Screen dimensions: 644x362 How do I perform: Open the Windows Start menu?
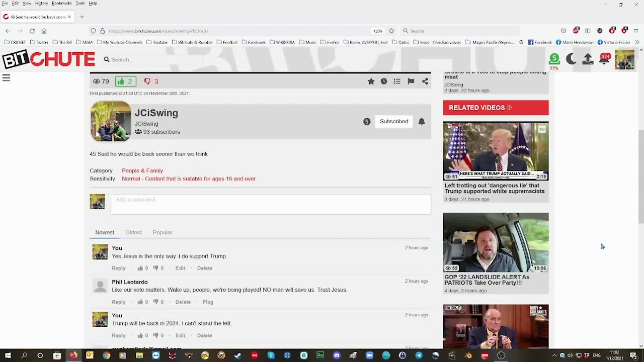pos(8,355)
